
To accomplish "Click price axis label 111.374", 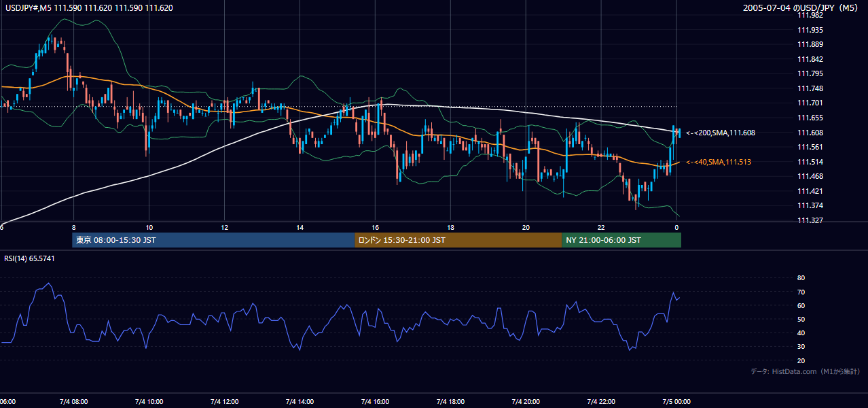I will click(x=810, y=205).
